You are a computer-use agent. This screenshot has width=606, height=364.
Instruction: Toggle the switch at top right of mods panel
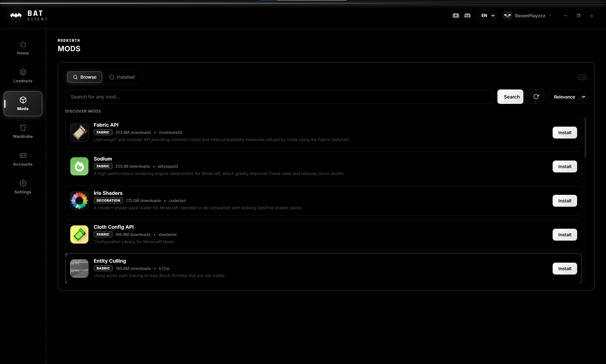tap(582, 77)
